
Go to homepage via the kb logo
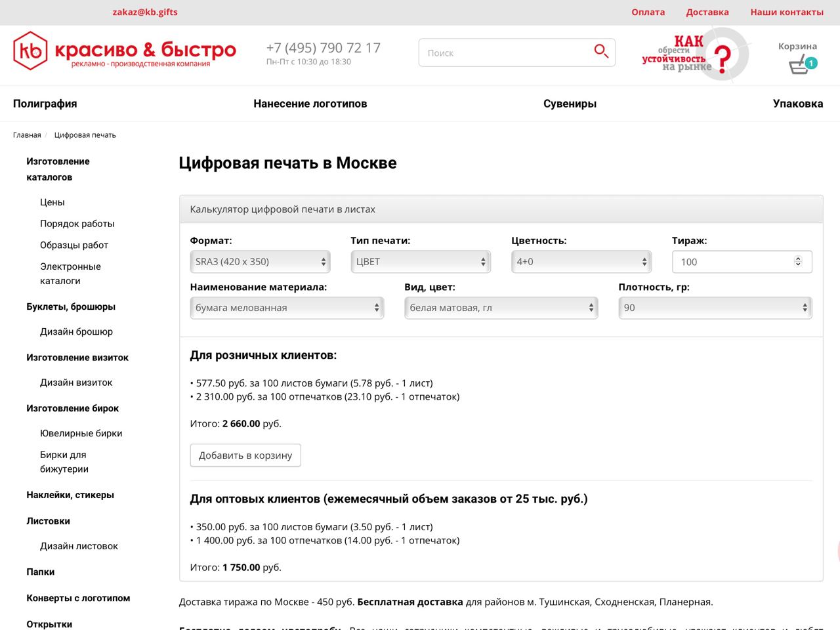point(125,50)
